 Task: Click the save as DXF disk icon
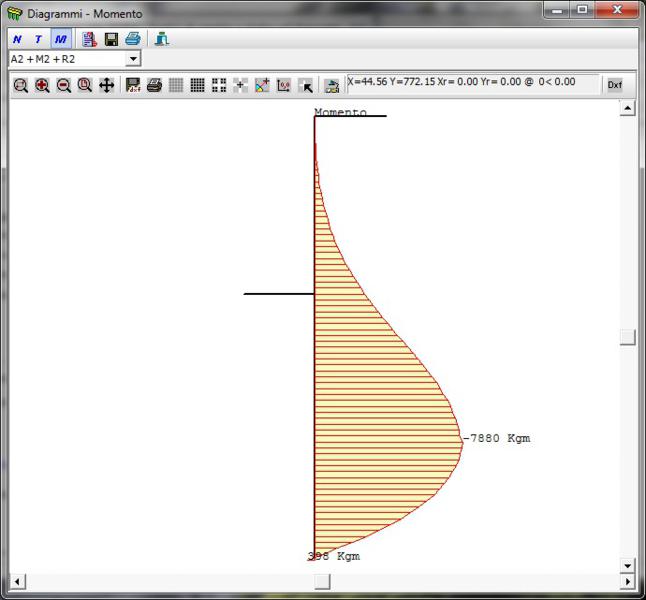[133, 86]
